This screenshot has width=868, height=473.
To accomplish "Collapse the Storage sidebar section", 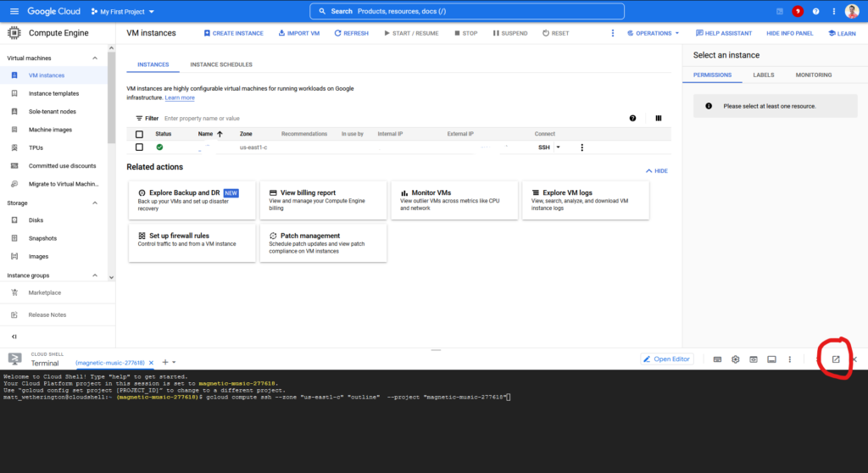I will 95,203.
